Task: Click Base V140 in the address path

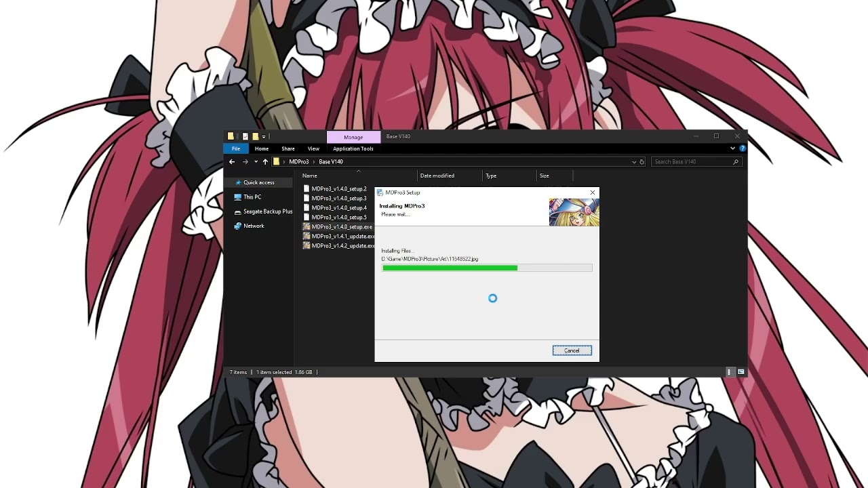Action: [331, 162]
